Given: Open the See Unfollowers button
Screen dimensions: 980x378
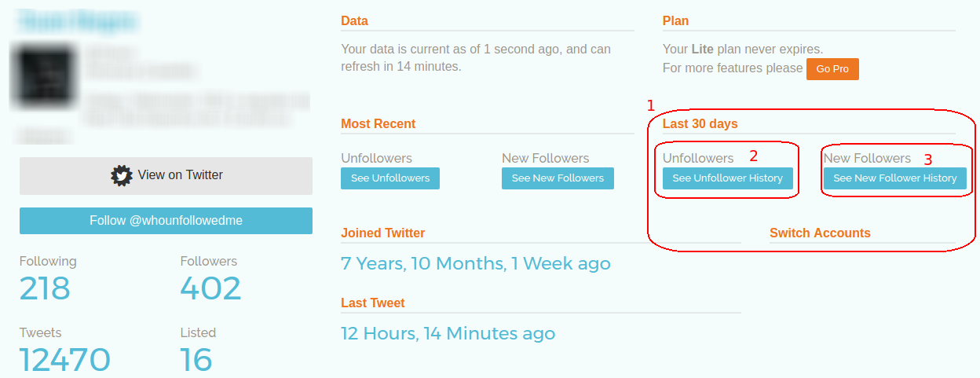Looking at the screenshot, I should (x=390, y=178).
